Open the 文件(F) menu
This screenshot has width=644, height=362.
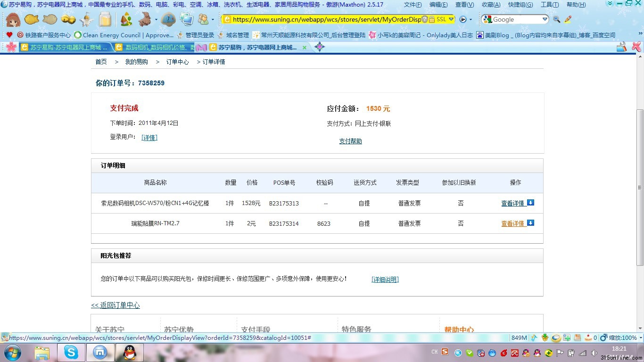click(413, 5)
